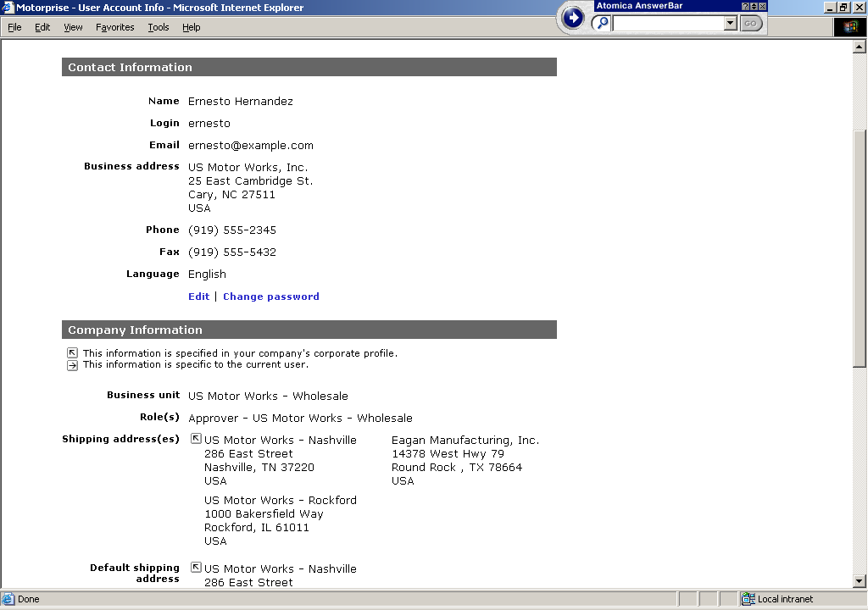868x610 pixels.
Task: Click the name Ernesto Hernandez
Action: coord(240,102)
